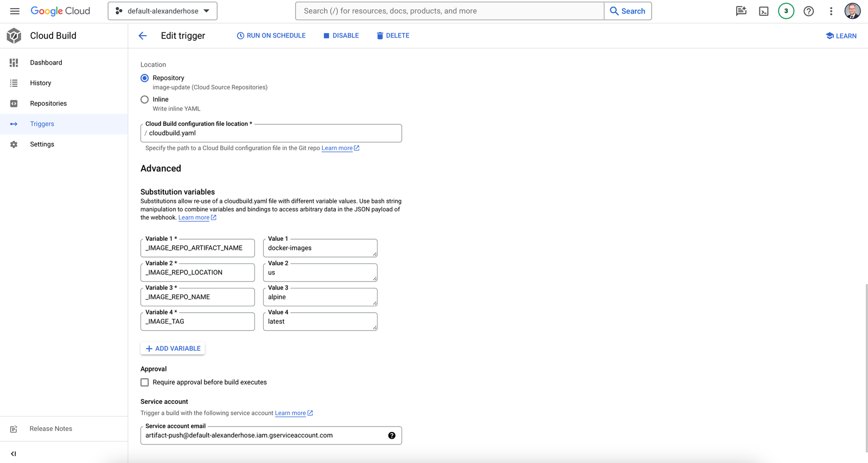Click the Repositories code icon
The image size is (868, 463).
tap(14, 104)
